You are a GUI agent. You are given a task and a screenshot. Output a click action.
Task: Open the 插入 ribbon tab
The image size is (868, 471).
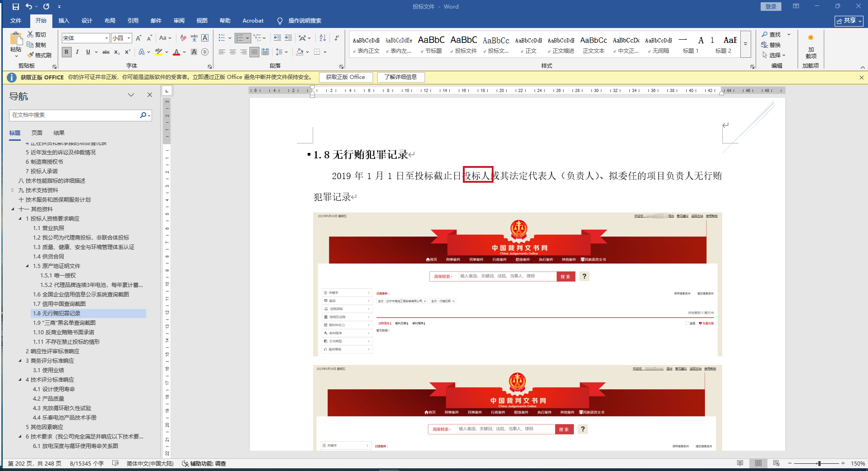click(64, 21)
